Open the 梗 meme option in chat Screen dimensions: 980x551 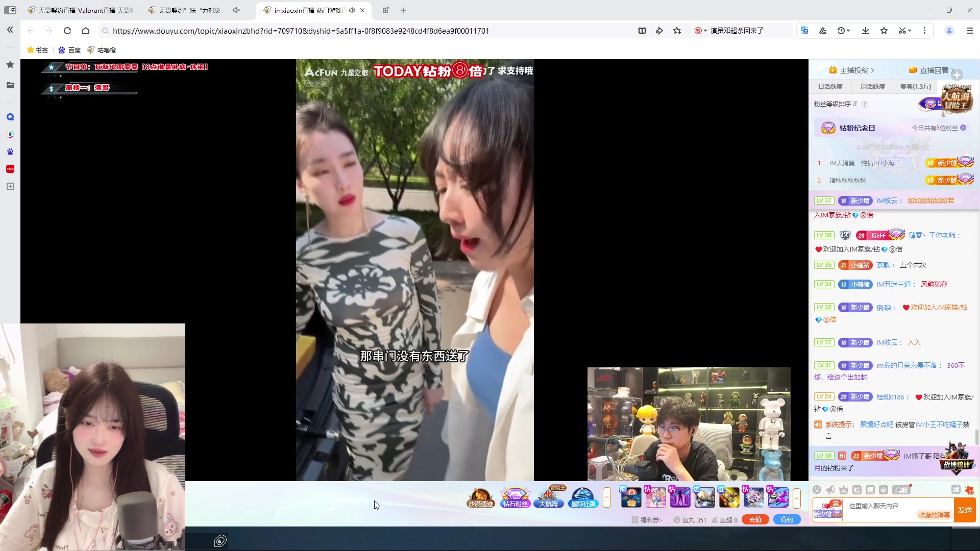point(870,490)
